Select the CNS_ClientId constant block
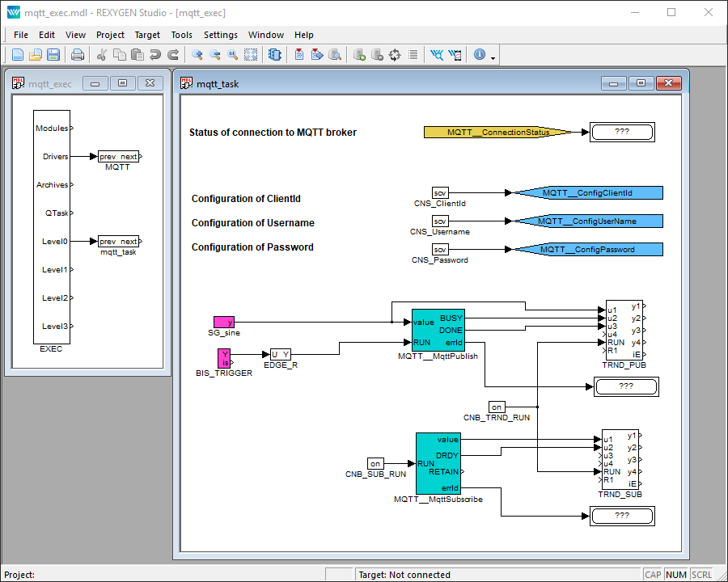Viewport: 728px width, 582px height. tap(440, 192)
